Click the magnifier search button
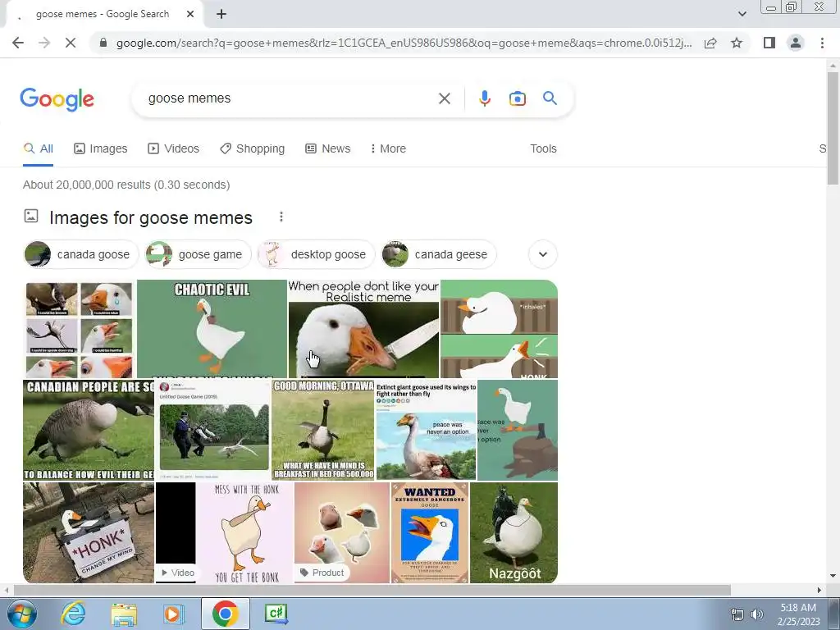840x630 pixels. point(550,98)
